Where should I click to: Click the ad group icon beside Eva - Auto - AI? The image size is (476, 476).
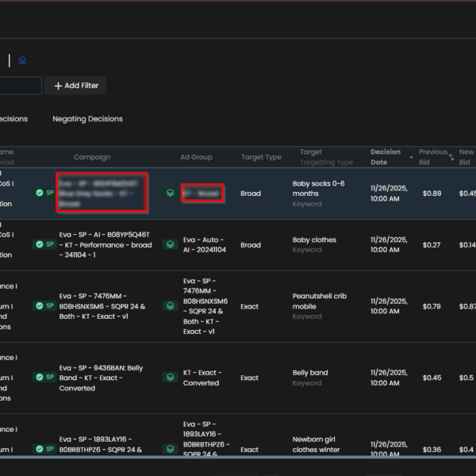(170, 244)
